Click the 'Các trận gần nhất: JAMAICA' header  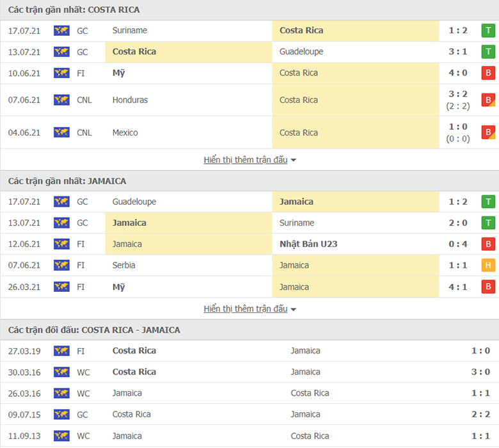(x=67, y=181)
